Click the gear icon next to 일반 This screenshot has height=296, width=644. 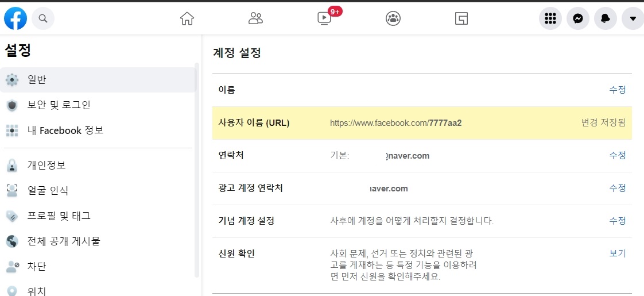pyautogui.click(x=12, y=80)
